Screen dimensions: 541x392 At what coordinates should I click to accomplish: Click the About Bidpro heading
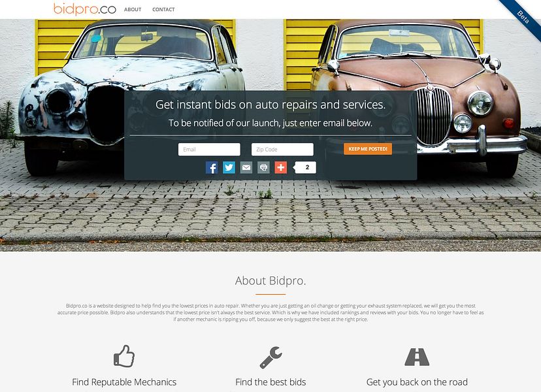coord(270,280)
